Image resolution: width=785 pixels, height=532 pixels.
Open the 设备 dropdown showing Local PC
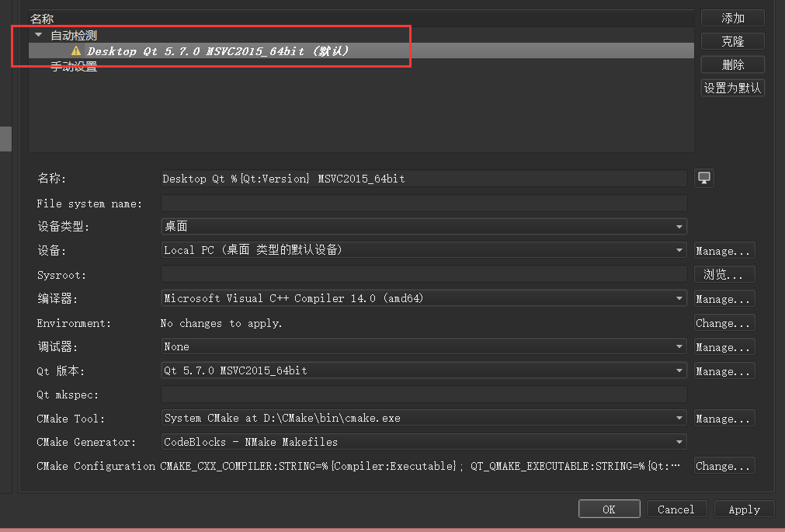(x=423, y=250)
